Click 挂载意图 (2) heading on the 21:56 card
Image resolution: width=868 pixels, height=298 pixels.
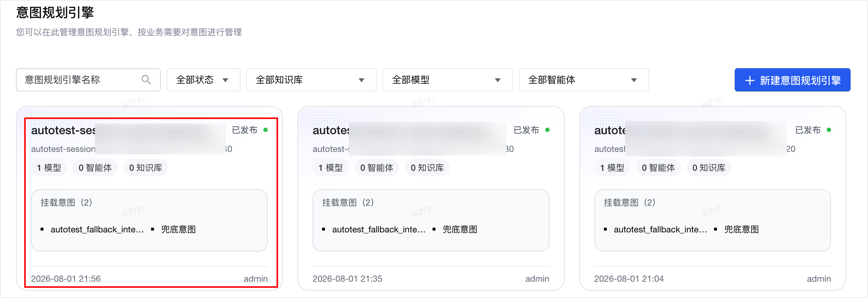[x=66, y=202]
